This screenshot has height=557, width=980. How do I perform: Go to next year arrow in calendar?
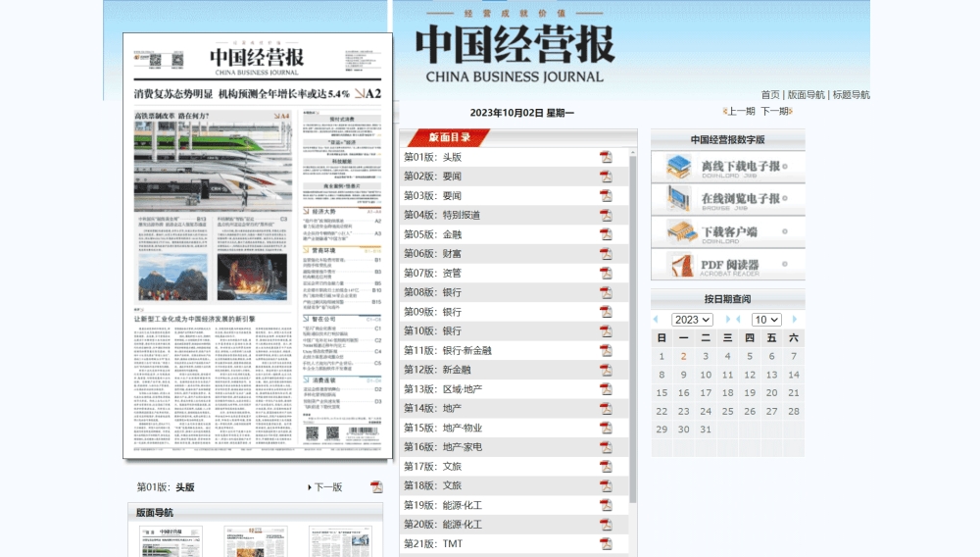(727, 320)
